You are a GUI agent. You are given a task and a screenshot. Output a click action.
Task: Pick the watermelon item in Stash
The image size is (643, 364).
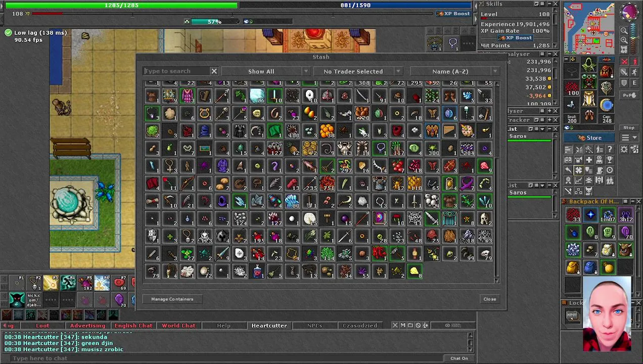(x=380, y=114)
